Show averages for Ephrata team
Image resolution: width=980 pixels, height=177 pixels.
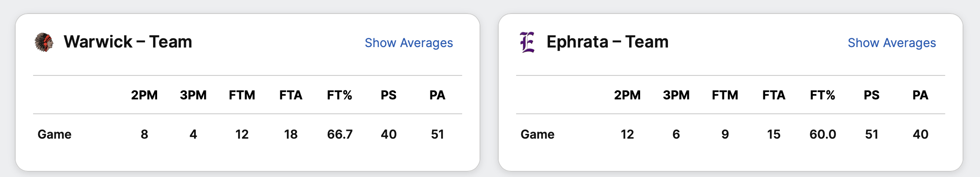(892, 43)
